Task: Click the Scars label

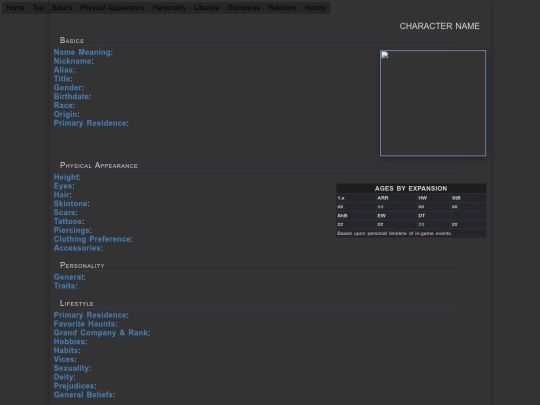Action: coord(64,212)
